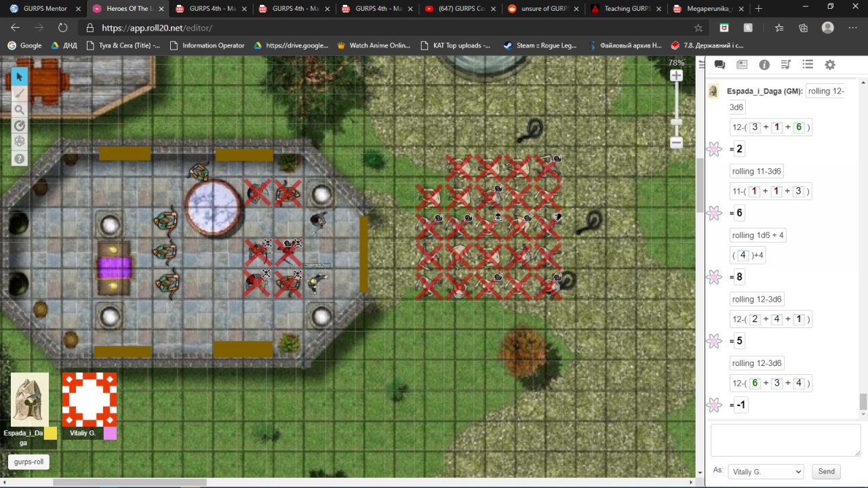Viewport: 868px width, 488px height.
Task: Click the map horizontal scrollbar thumb
Action: [x=129, y=483]
